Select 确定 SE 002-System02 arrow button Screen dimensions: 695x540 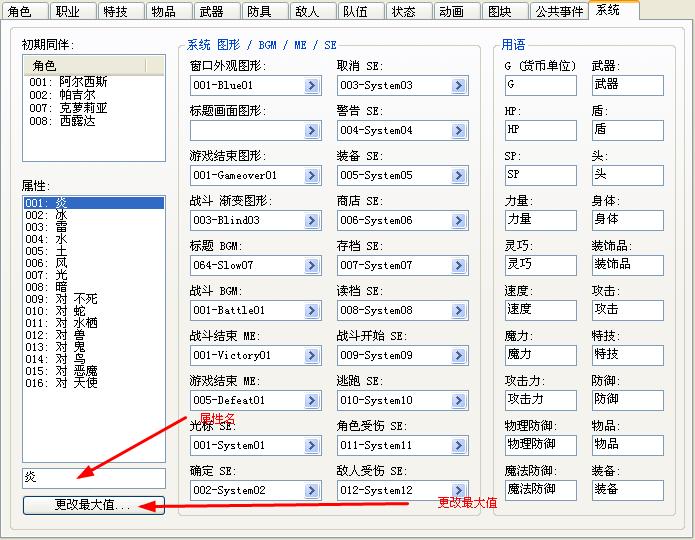[312, 490]
